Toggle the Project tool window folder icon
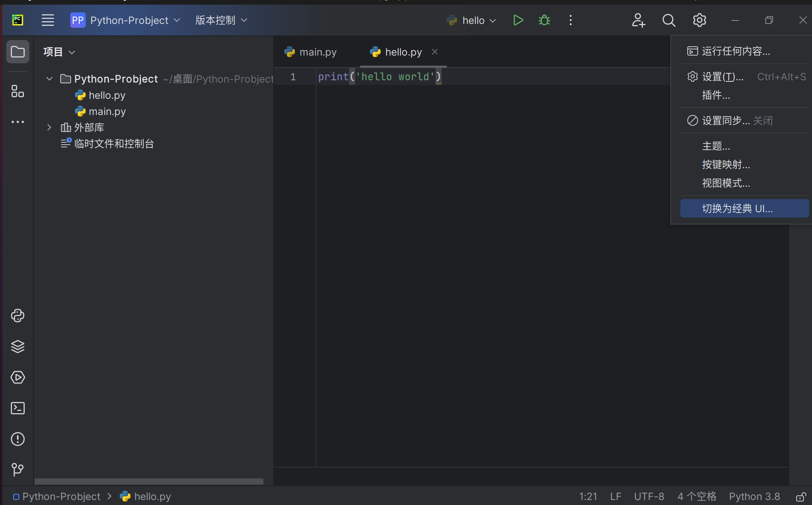 (18, 52)
